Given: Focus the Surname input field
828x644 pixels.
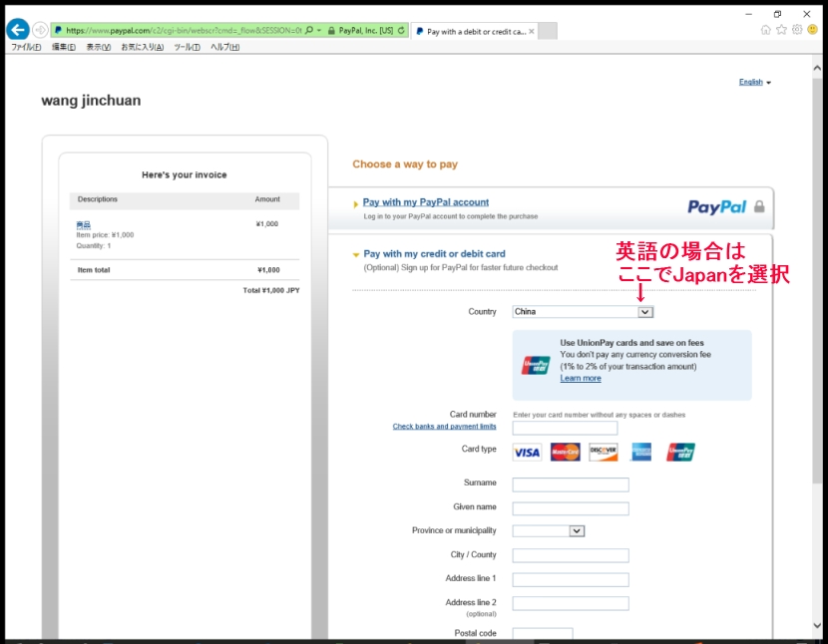Looking at the screenshot, I should [571, 484].
